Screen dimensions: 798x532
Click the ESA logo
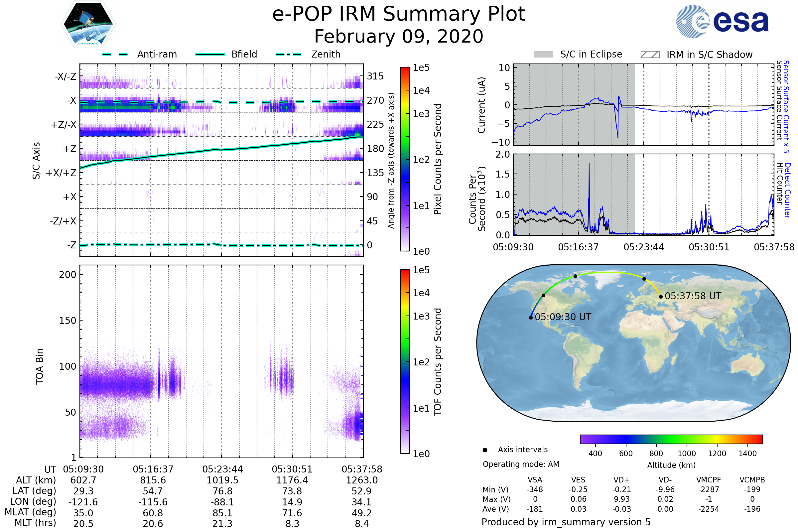(722, 22)
